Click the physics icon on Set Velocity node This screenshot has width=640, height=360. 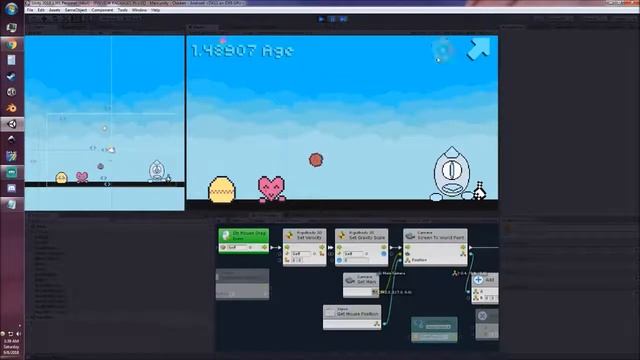[x=289, y=235]
